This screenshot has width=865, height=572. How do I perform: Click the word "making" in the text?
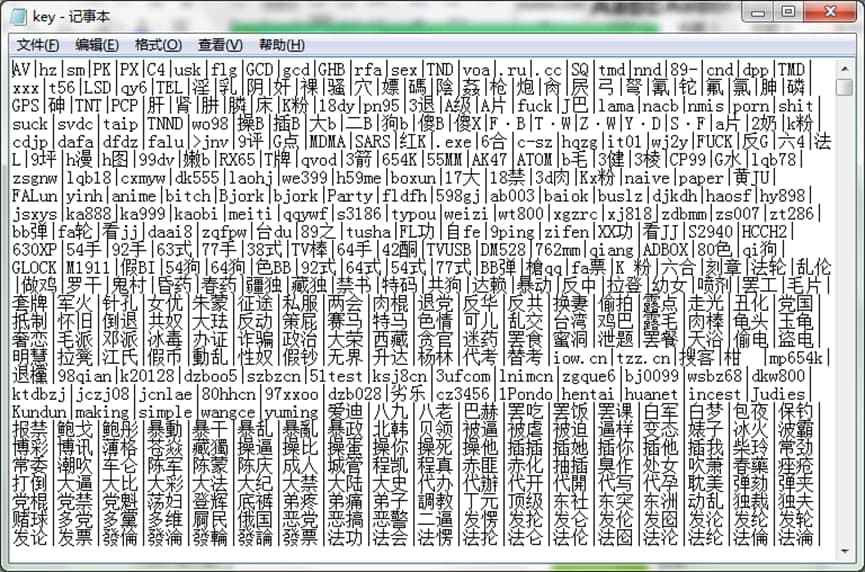coord(102,412)
